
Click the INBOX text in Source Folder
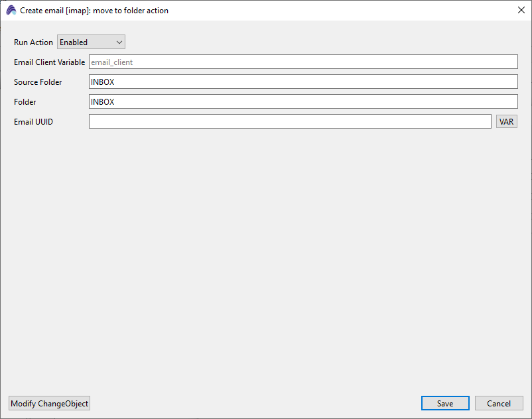click(103, 82)
